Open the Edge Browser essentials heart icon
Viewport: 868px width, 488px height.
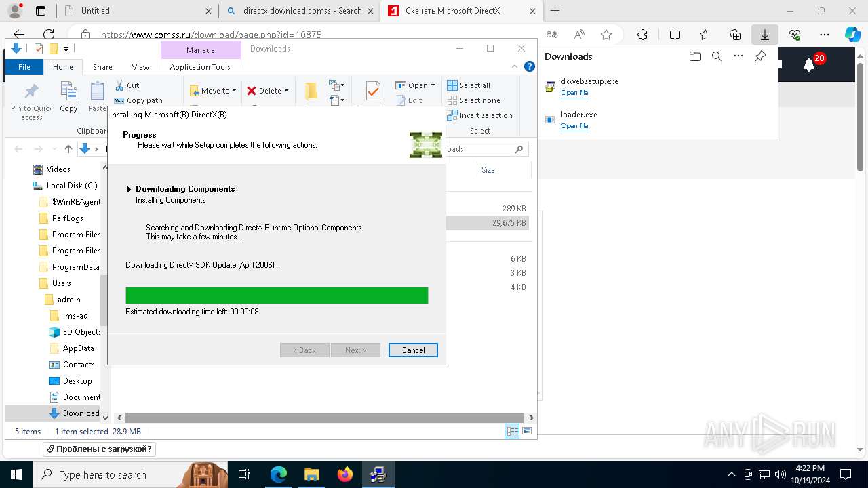pos(795,35)
